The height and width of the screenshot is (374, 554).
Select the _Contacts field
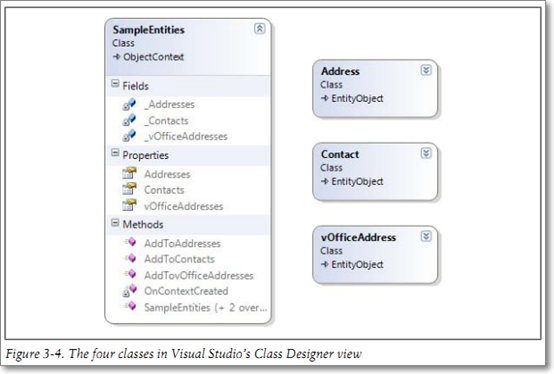[166, 121]
